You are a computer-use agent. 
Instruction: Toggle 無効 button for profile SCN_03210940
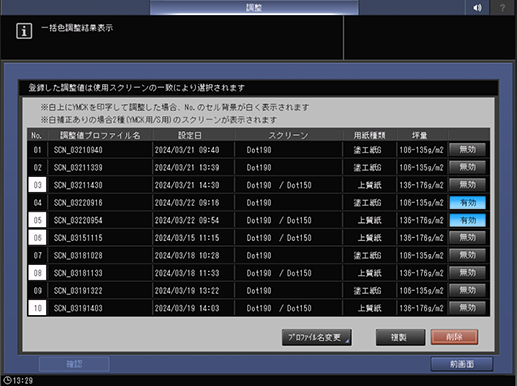pos(467,150)
